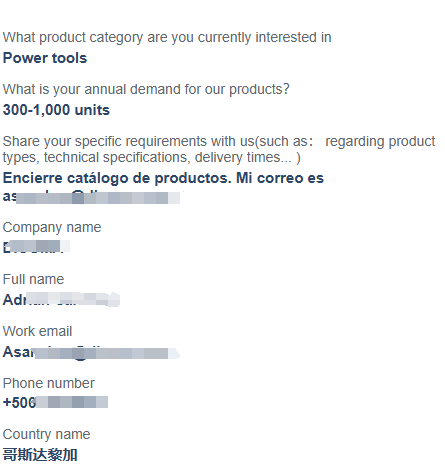Click the 'Company name' label
This screenshot has height=473, width=445.
click(x=52, y=228)
